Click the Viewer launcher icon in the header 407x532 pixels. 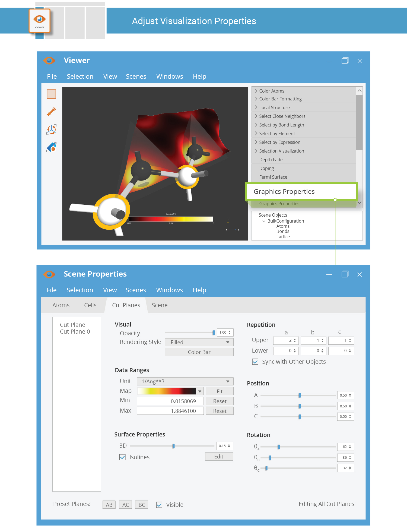(39, 21)
